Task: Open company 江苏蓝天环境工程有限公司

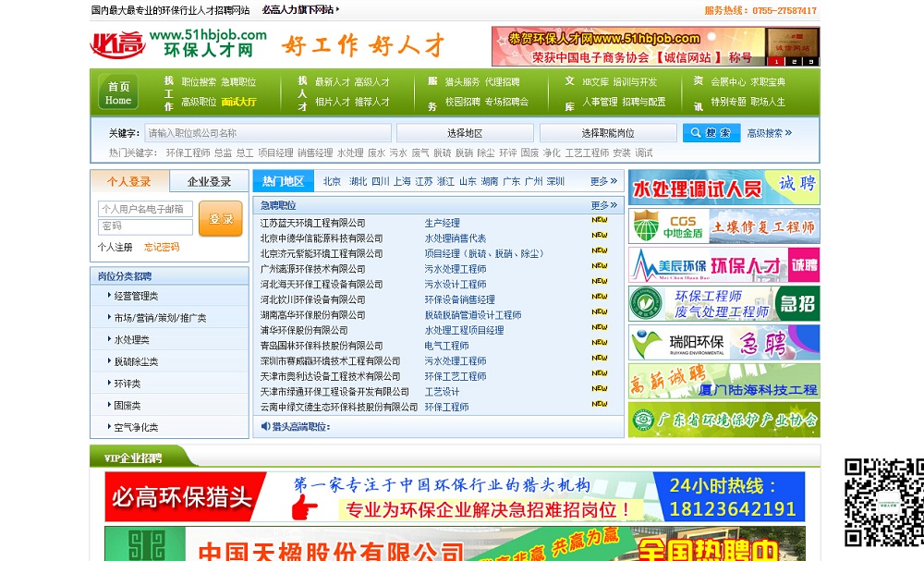Action: [312, 223]
